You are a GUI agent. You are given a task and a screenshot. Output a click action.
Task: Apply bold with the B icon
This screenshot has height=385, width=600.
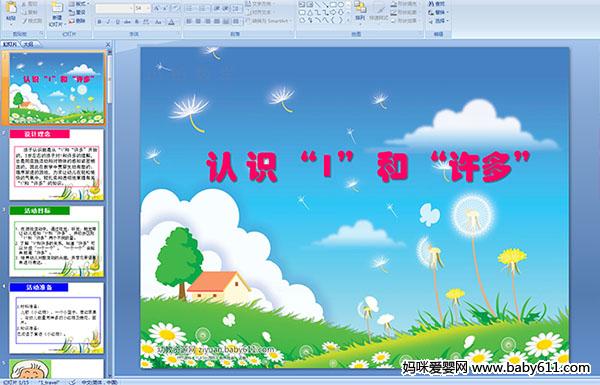pos(99,22)
